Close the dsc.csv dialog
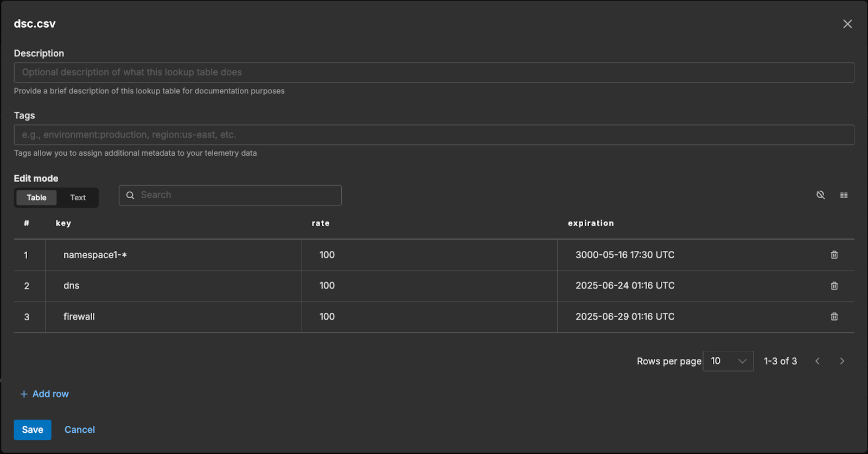Screen dimensions: 868x454 point(847,24)
